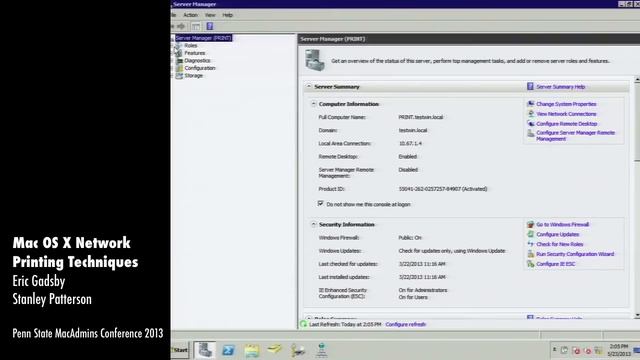The height and width of the screenshot is (360, 640).
Task: Click Configure IE ESC link
Action: pos(556,264)
